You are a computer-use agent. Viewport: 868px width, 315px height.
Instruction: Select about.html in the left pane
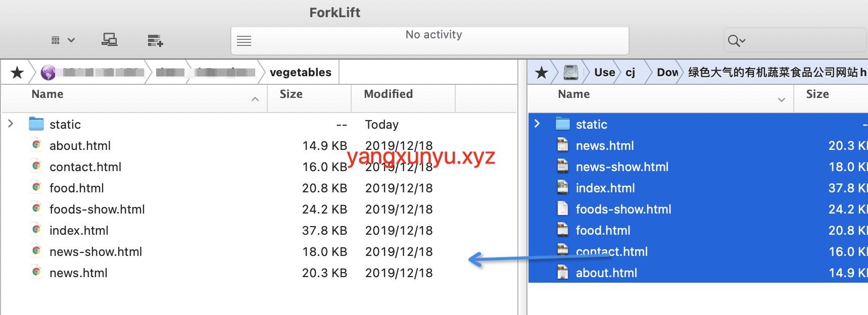coord(80,146)
